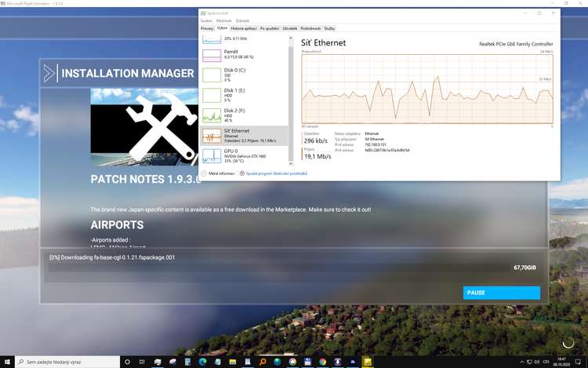Click the Ethernet throughput graph
This screenshot has width=588, height=368.
pos(427,89)
